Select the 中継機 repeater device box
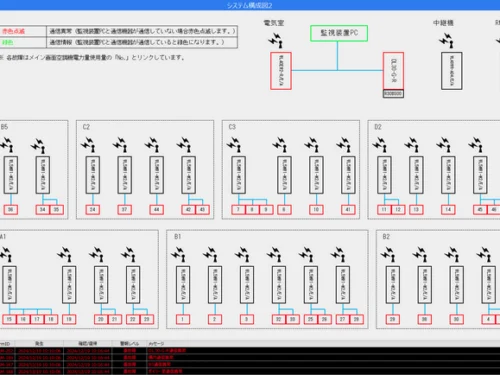 coord(452,71)
